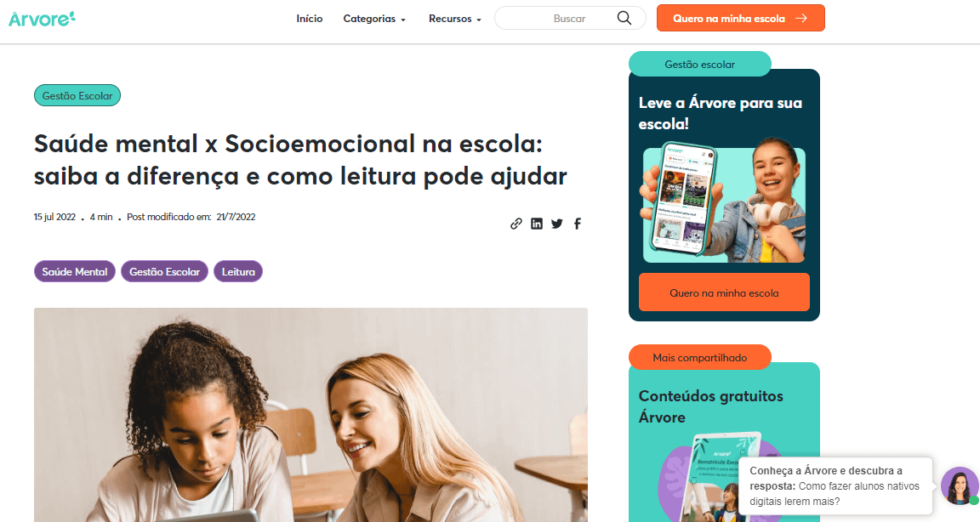Select the Leitura tag

[238, 271]
